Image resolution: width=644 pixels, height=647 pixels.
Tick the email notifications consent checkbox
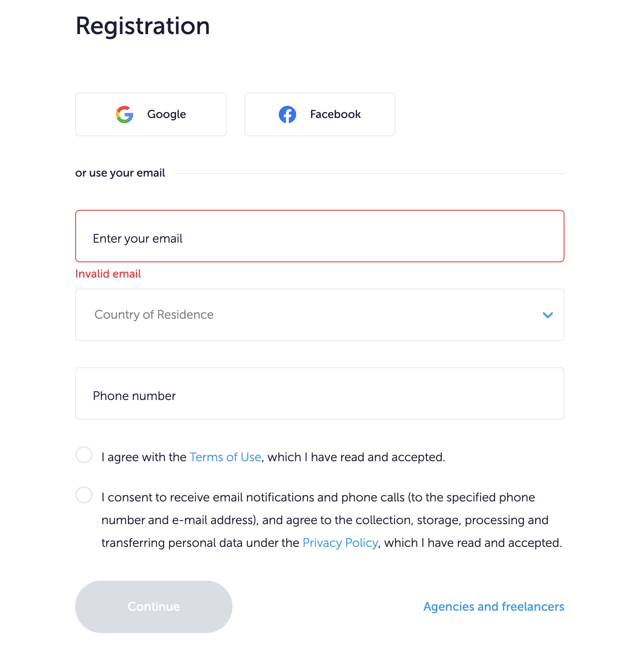pos(84,495)
